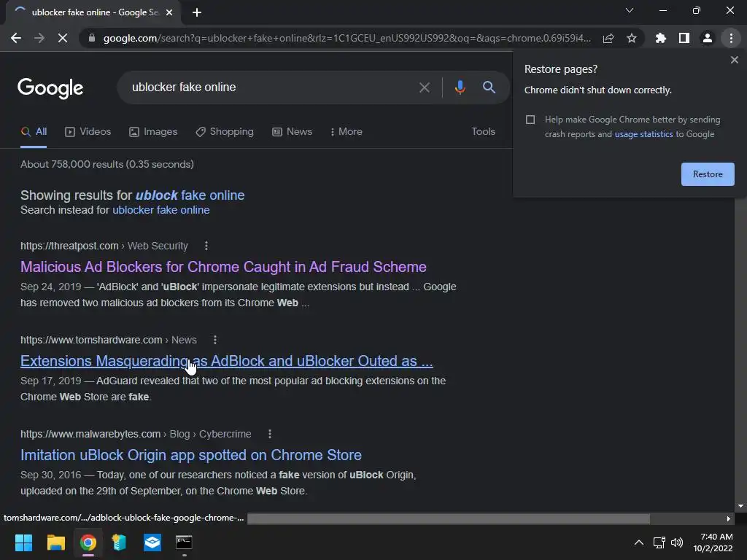Open the clock showing 7:40 AM
This screenshot has height=560, width=747.
tap(713, 542)
